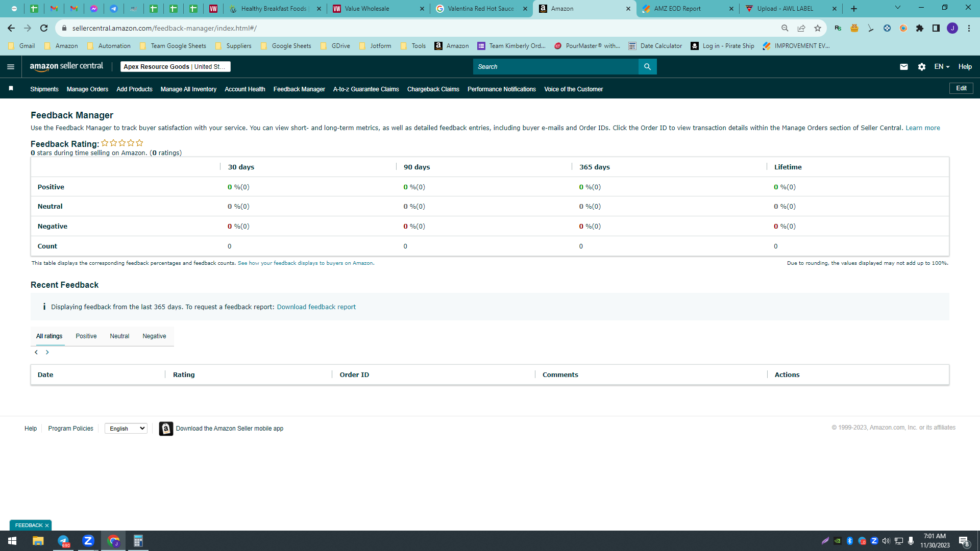Open Voice of the Customer page

[x=574, y=89]
